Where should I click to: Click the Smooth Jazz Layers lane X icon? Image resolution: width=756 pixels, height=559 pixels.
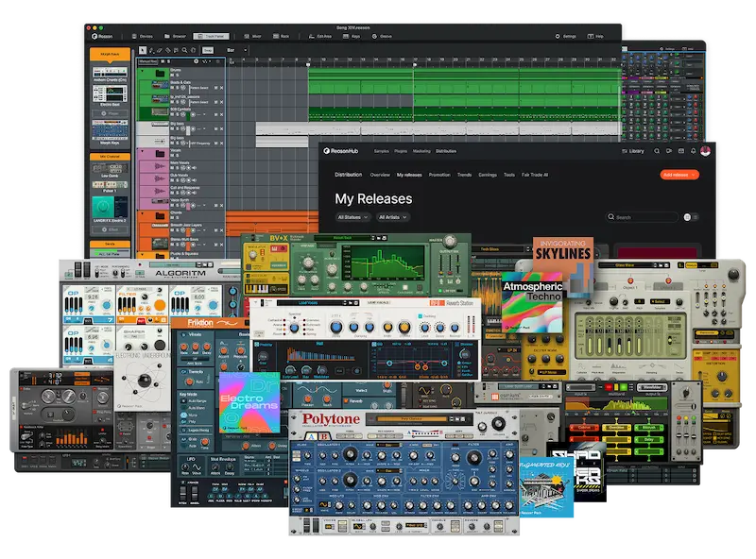pyautogui.click(x=222, y=230)
